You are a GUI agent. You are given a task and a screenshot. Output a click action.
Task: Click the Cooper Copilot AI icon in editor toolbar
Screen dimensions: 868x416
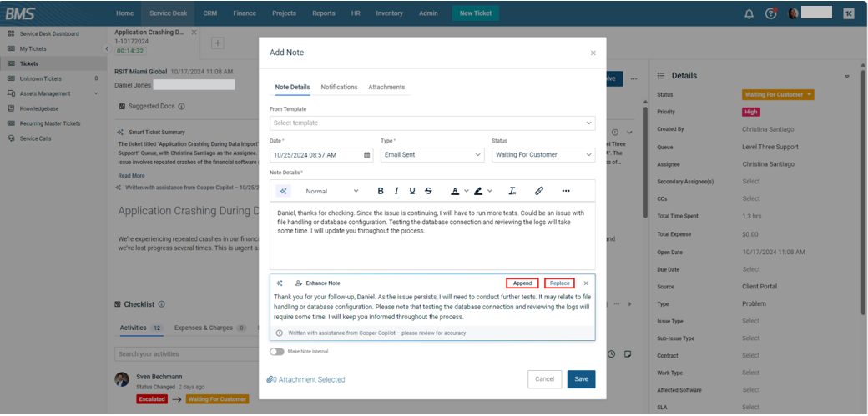[283, 191]
